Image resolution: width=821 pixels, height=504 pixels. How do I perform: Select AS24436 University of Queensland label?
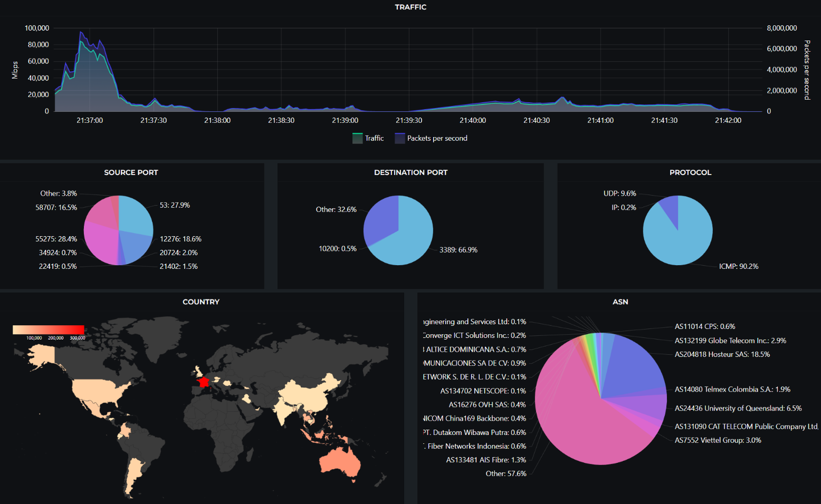point(738,408)
